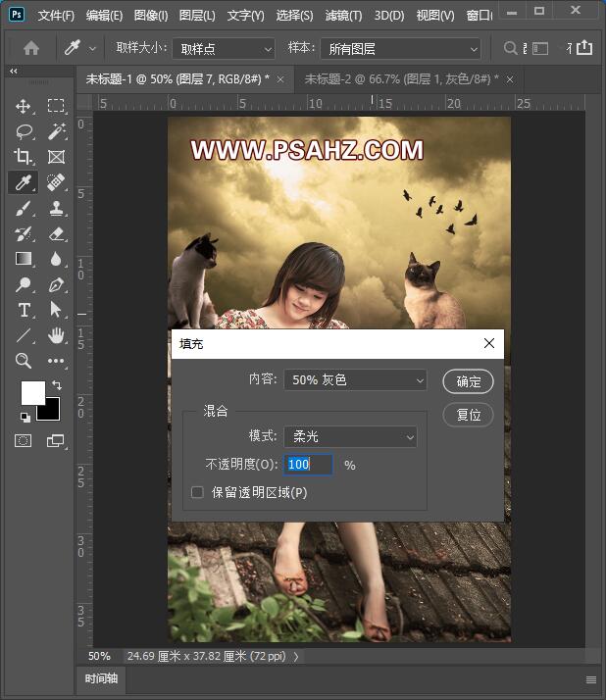Screen dimensions: 606x700
Task: Select the Rectangular Marquee tool
Action: tap(56, 106)
